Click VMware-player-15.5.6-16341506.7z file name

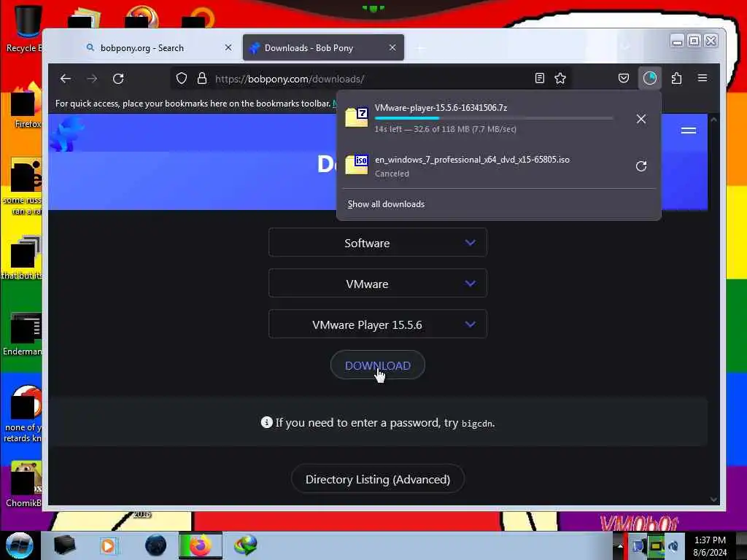point(441,108)
